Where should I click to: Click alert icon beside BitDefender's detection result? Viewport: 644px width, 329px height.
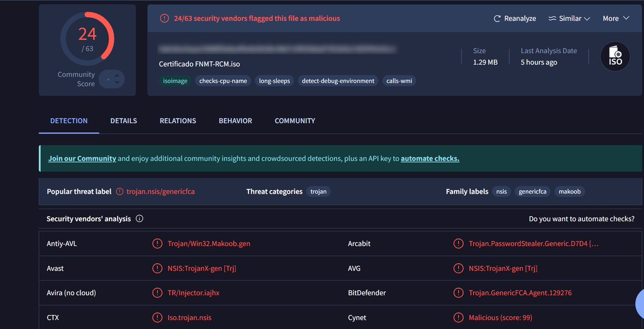[x=459, y=293]
